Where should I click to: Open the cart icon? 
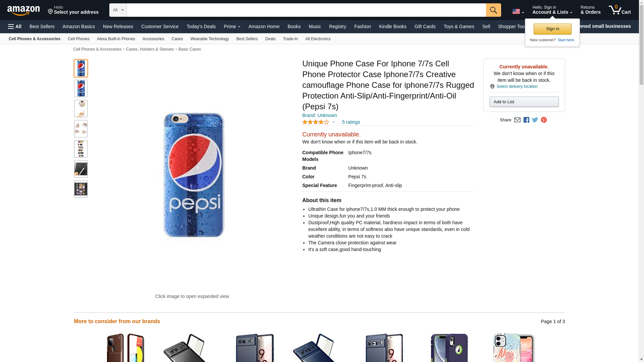tap(620, 10)
